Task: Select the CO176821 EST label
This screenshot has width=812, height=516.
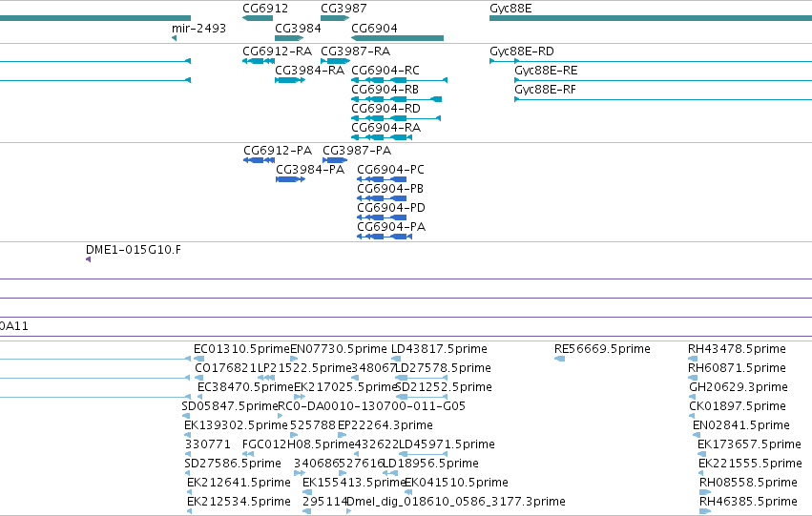Action: 226,368
